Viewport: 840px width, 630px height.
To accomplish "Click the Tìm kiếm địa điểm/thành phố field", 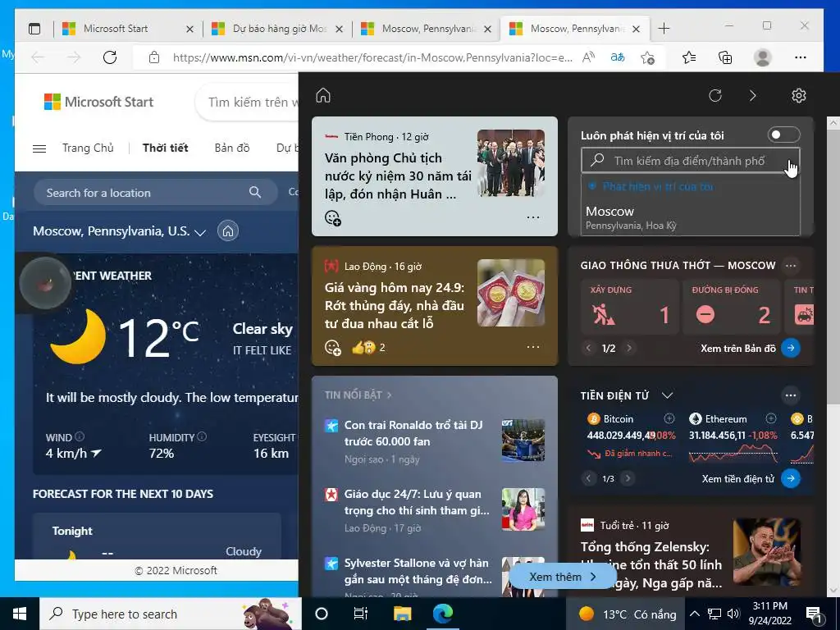I will [x=691, y=160].
